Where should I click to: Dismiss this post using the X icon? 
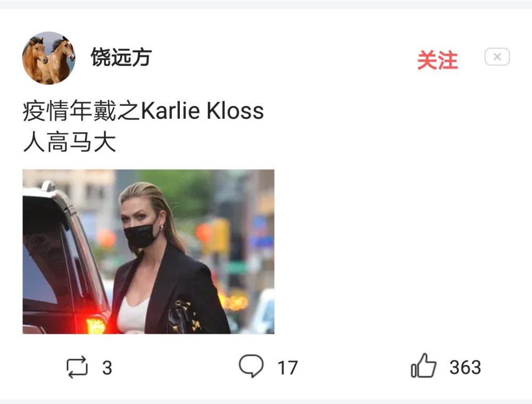click(x=497, y=57)
